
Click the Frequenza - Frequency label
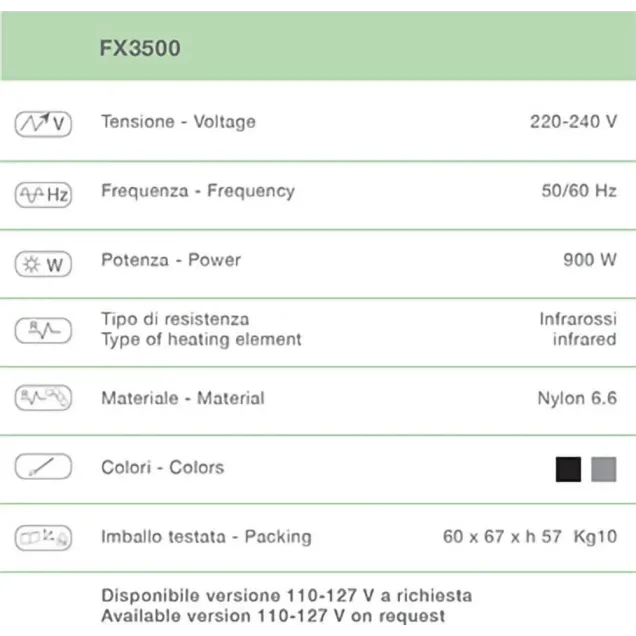pyautogui.click(x=197, y=190)
